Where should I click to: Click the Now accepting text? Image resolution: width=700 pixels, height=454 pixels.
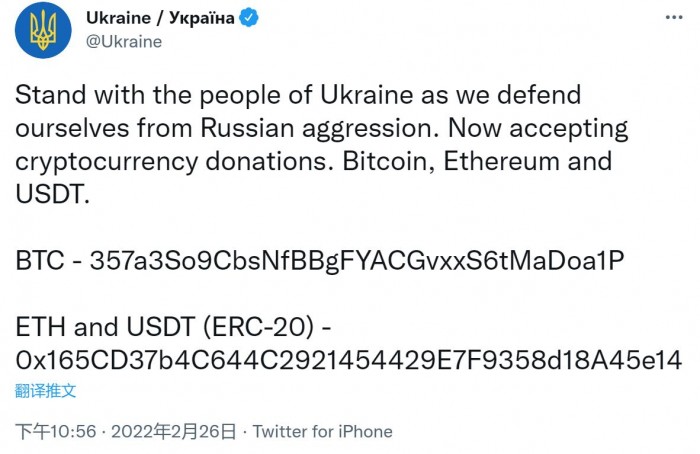(538, 129)
